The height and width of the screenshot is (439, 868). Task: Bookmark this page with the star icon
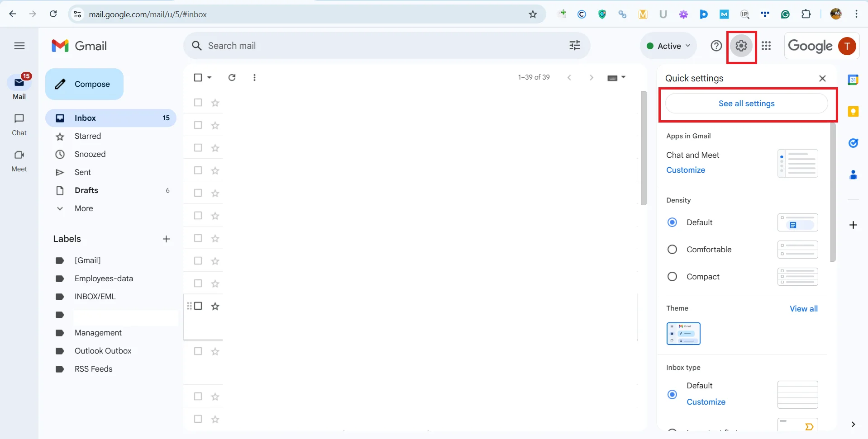point(533,14)
